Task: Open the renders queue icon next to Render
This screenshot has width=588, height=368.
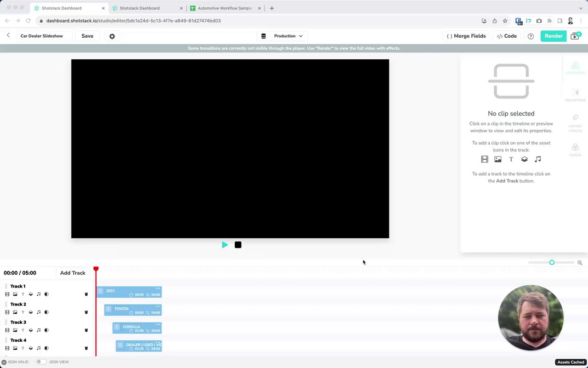Action: pos(575,36)
